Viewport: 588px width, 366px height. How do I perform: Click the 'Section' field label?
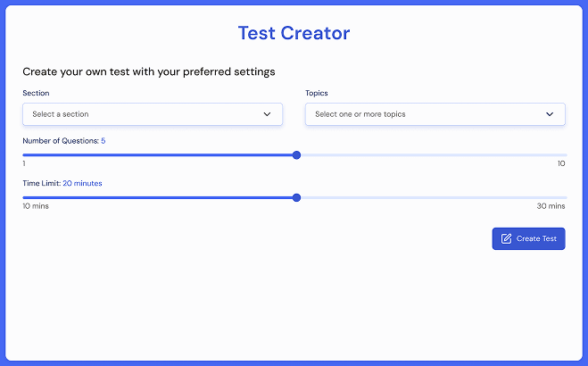[36, 93]
